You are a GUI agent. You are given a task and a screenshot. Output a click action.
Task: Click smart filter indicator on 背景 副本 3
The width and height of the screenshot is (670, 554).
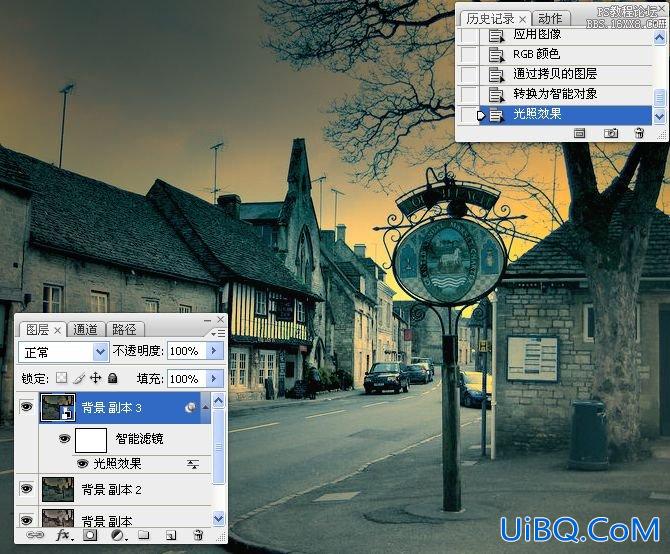[191, 408]
